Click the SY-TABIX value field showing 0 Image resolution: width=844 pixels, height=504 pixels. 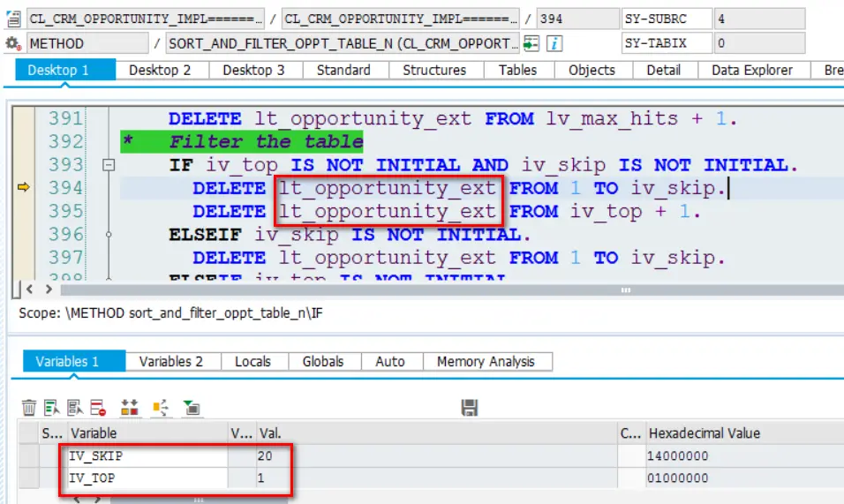coord(759,43)
